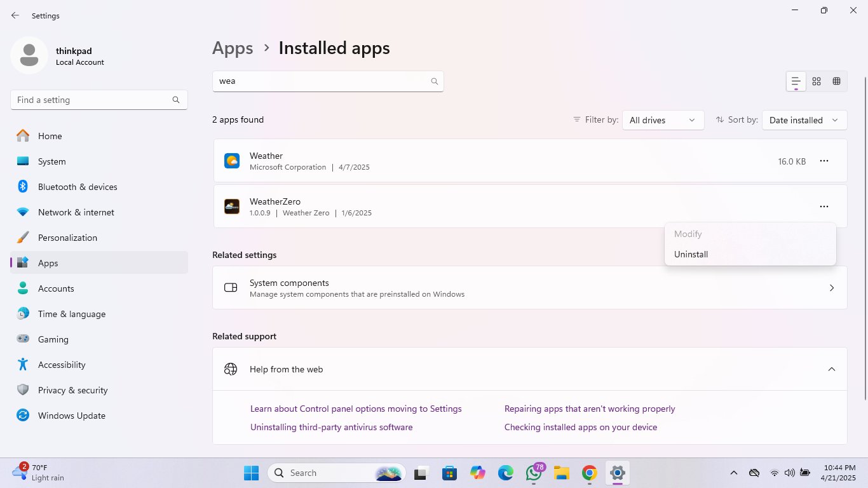This screenshot has width=868, height=488.
Task: Open Network & internet settings
Action: pyautogui.click(x=99, y=212)
